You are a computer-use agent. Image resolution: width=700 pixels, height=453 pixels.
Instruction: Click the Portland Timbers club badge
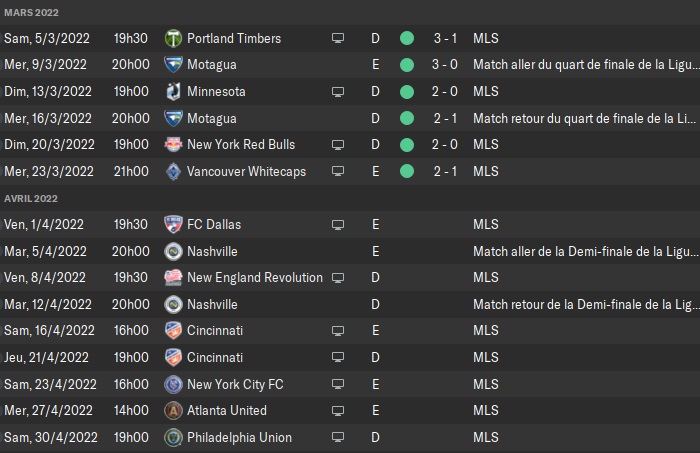tap(173, 38)
